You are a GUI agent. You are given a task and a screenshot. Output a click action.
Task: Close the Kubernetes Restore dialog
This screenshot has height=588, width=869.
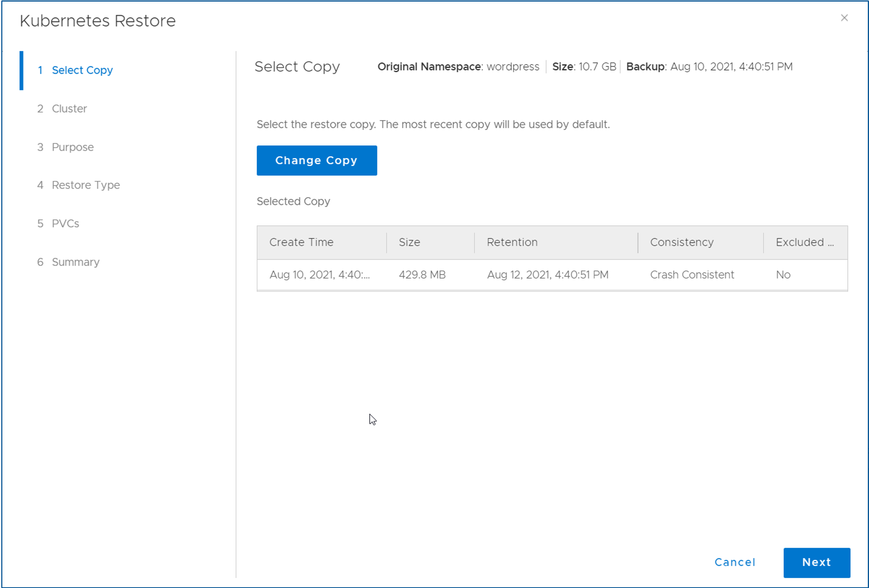pos(844,18)
